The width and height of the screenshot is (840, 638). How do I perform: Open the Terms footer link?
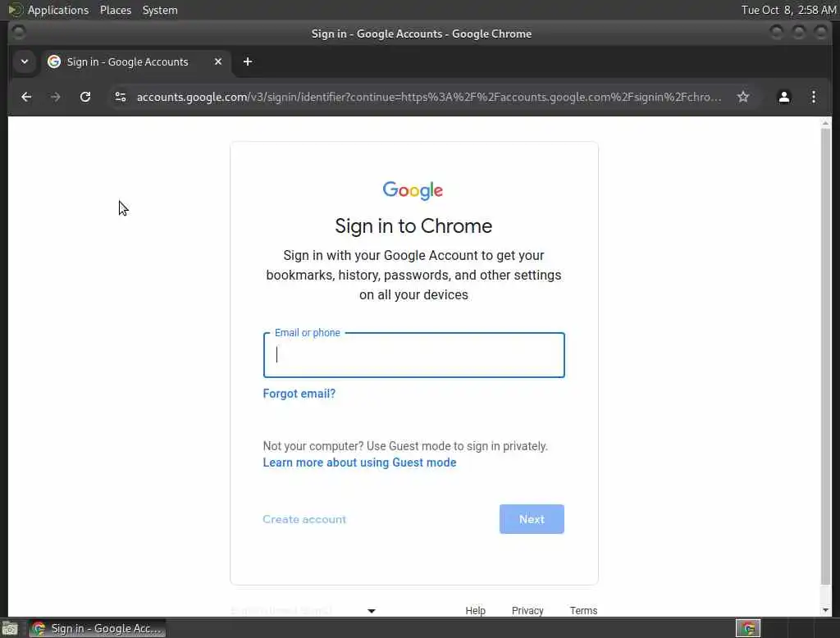(x=583, y=611)
